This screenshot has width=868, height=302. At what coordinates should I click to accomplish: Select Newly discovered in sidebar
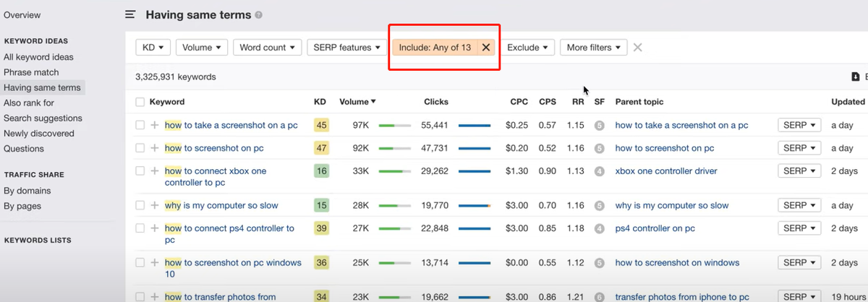click(39, 134)
